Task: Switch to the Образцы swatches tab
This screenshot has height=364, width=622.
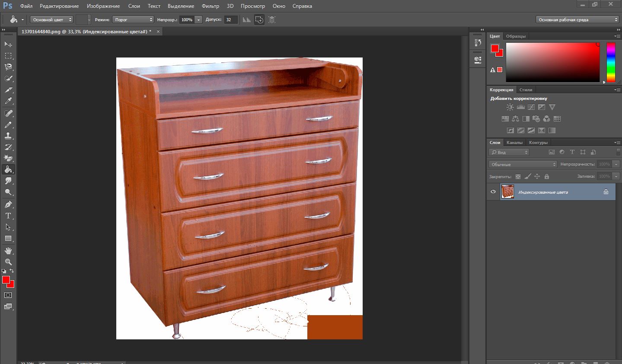Action: tap(516, 36)
